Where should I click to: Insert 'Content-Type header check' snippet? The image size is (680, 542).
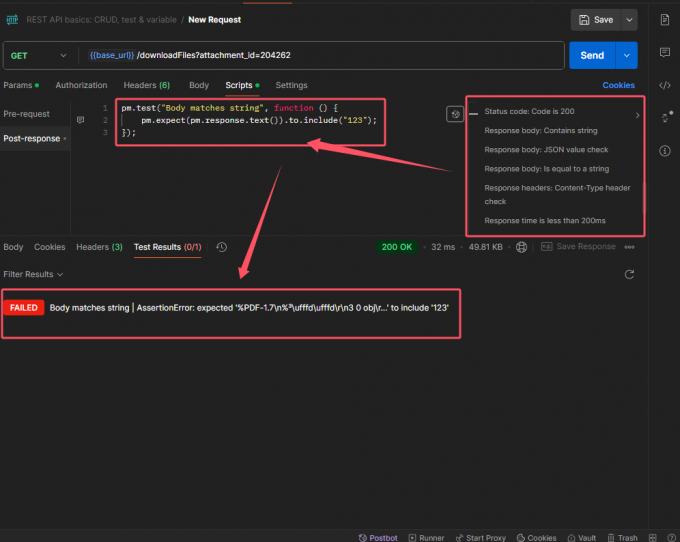coord(557,195)
